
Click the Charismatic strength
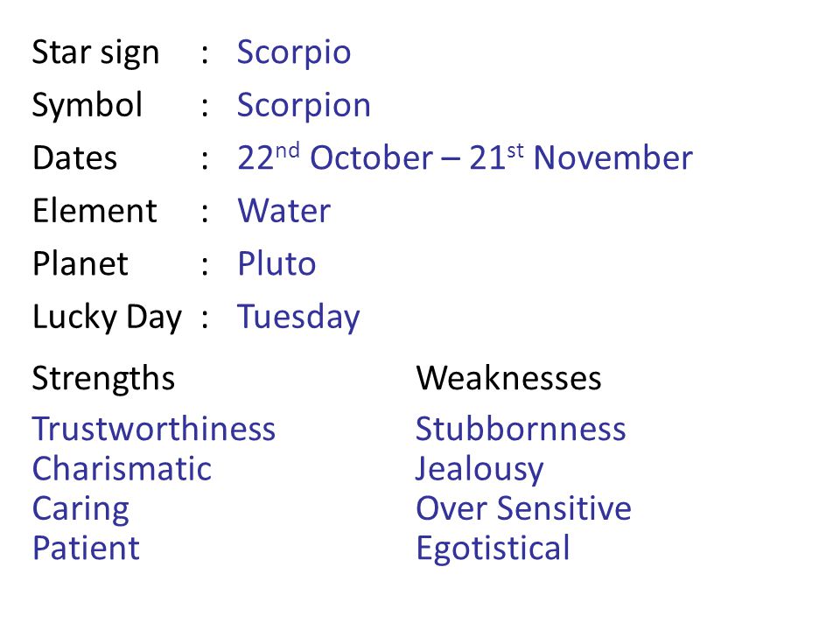pos(122,469)
